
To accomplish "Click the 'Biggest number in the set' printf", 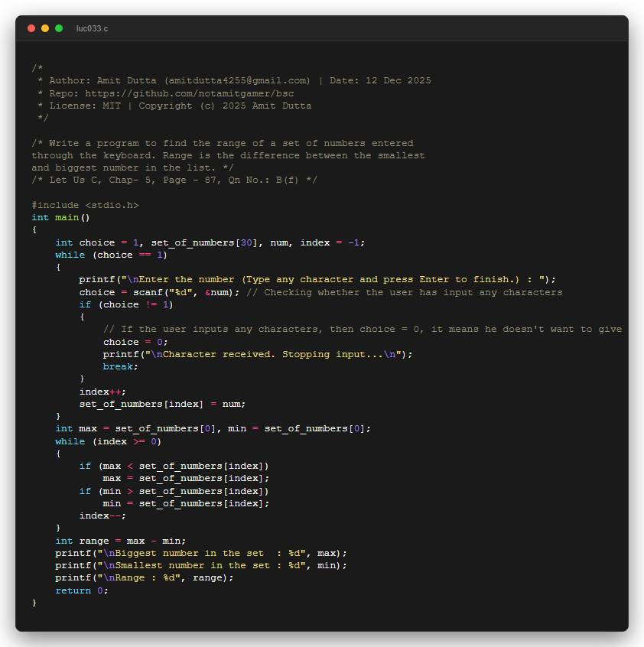I will (201, 554).
